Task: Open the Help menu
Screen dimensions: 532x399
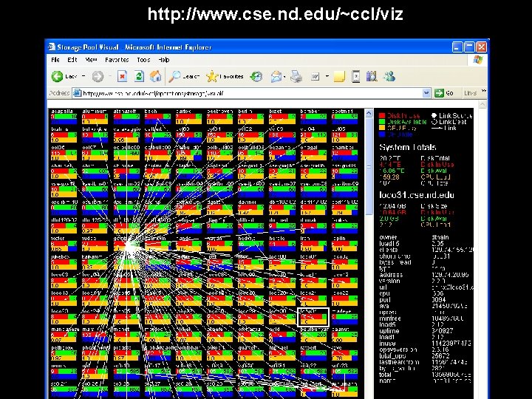Action: [163, 60]
